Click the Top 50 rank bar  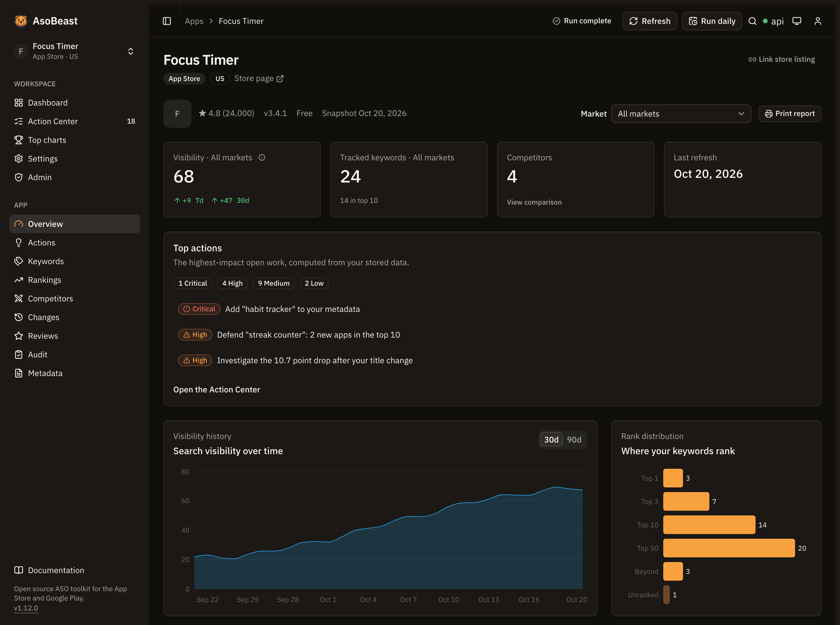coord(729,548)
